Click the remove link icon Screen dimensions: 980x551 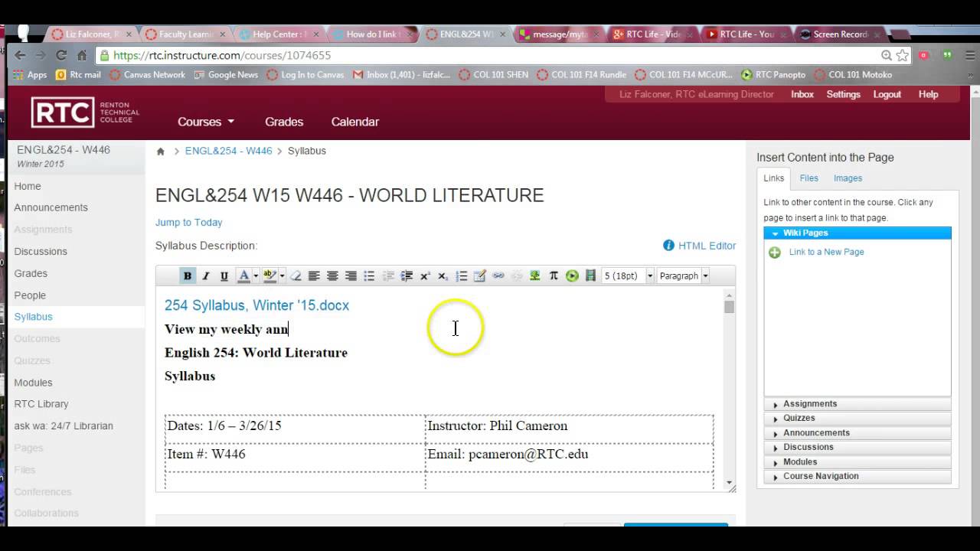(517, 276)
